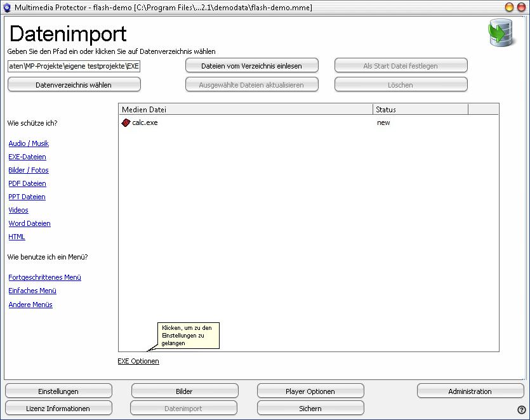The width and height of the screenshot is (530, 420).
Task: Click the calc.exe file icon
Action: pos(126,122)
